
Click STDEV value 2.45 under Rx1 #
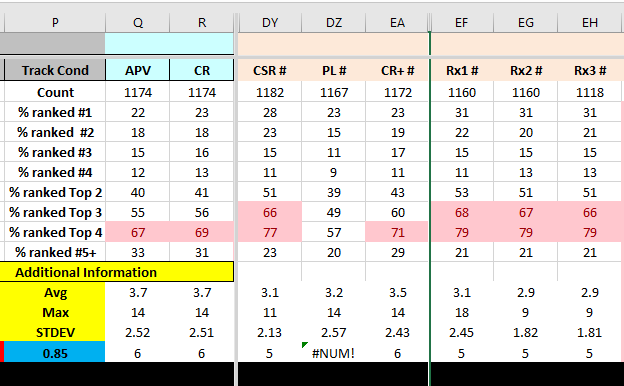pos(462,332)
